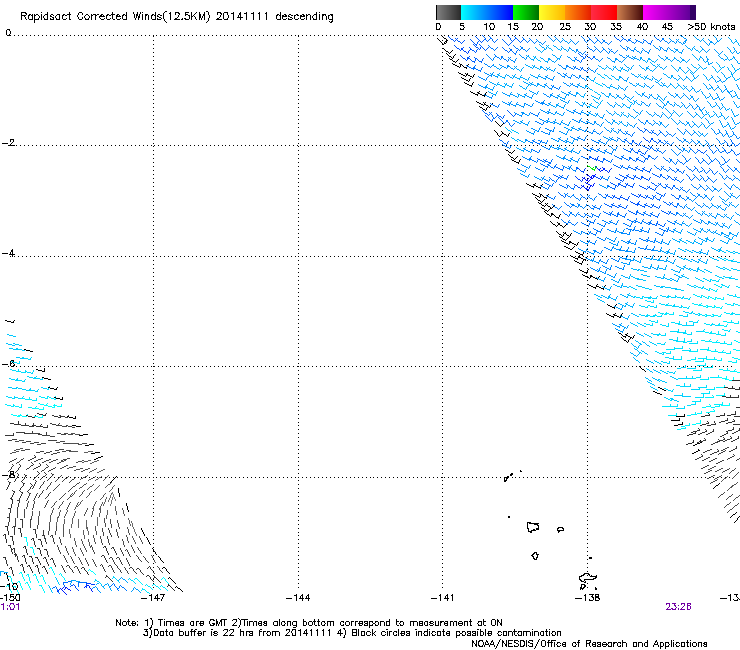Select the orange 25-30 knots legend segment
This screenshot has width=740, height=650.
[x=578, y=12]
